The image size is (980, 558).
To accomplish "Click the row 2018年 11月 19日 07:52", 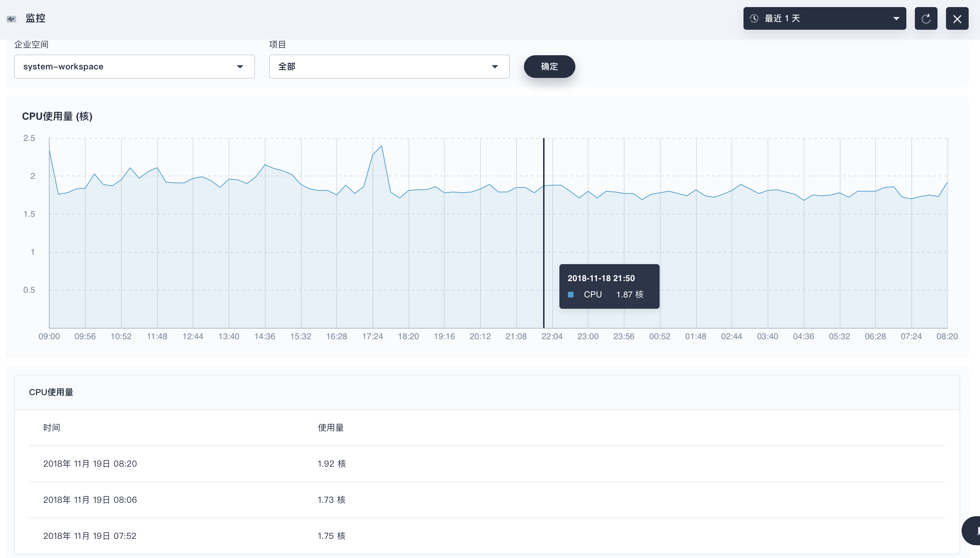I will [x=487, y=536].
